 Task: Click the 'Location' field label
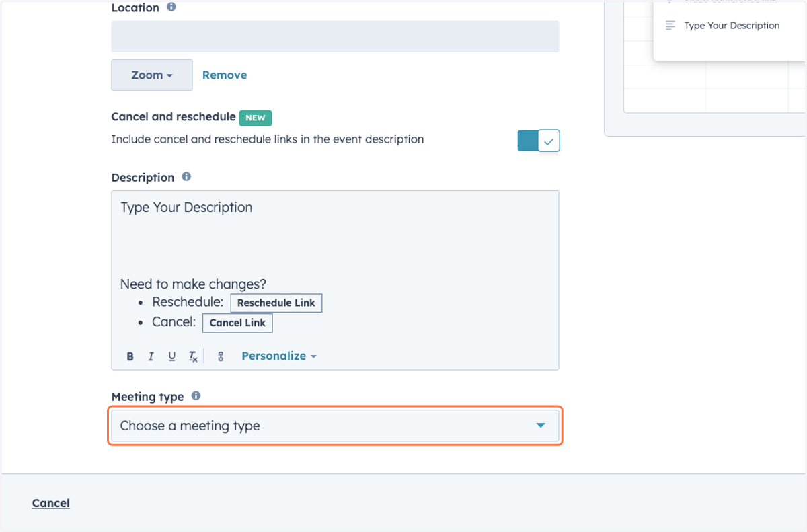[135, 8]
